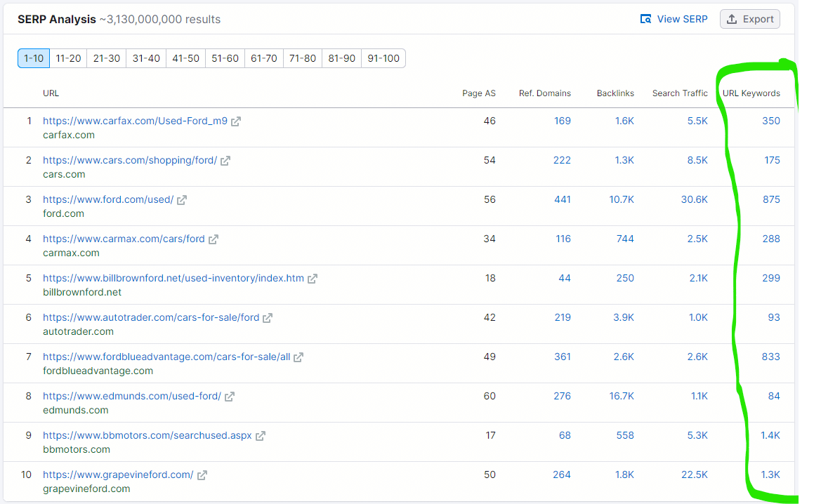Screen dimensions: 821x504
Task: Open the carmax.com/cars/ford URL link
Action: pyautogui.click(x=124, y=239)
